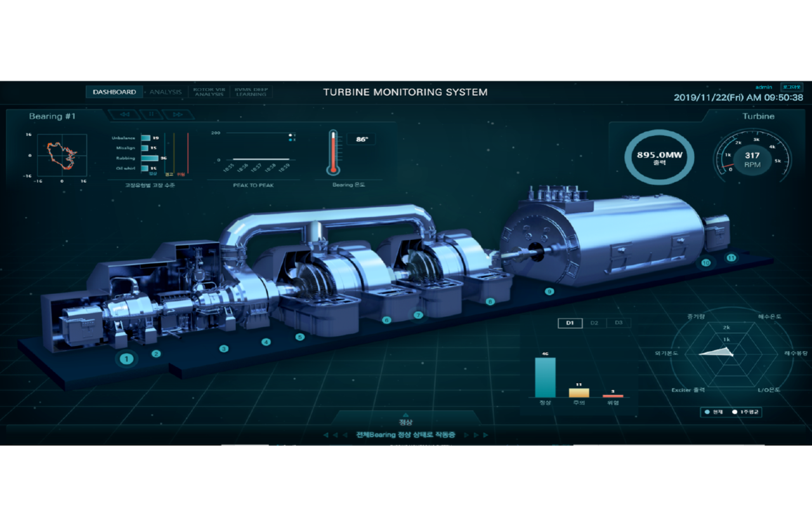Click the 정상 bar showing 46
The width and height of the screenshot is (812, 527).
coord(545,378)
